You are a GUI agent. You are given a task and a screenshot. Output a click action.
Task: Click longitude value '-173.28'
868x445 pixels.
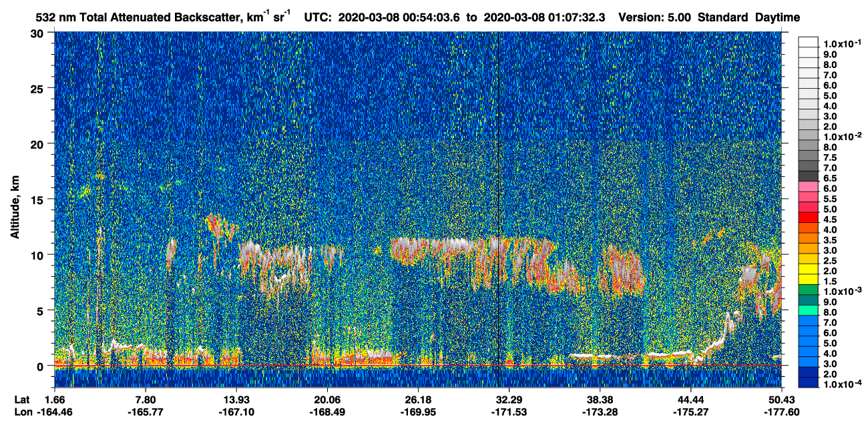pos(600,412)
